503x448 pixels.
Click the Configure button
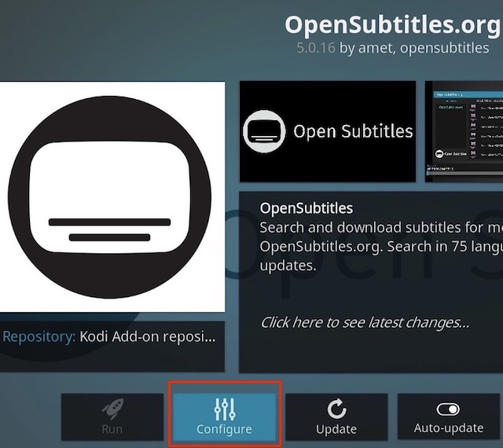coord(224,417)
